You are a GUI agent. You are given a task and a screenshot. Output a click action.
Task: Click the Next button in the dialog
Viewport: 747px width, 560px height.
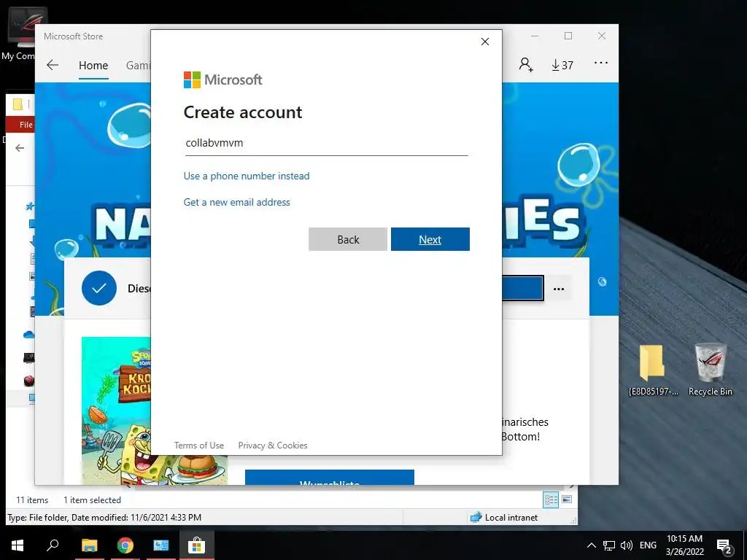pyautogui.click(x=430, y=239)
